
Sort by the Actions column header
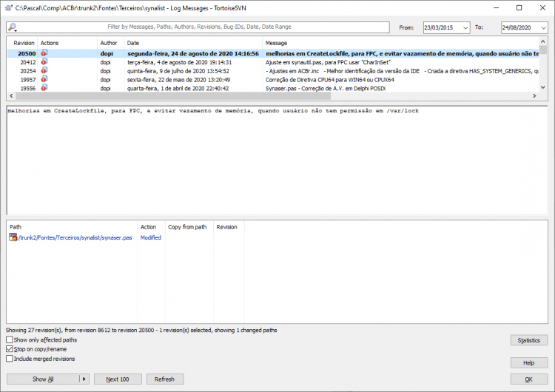[67, 43]
